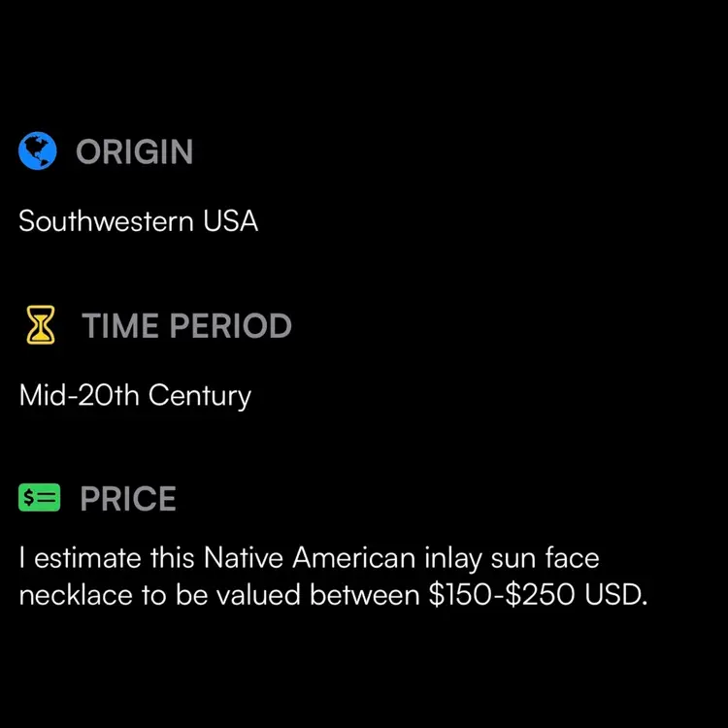The width and height of the screenshot is (728, 728).
Task: Click the word "Southwestern" under Origin
Action: click(107, 221)
